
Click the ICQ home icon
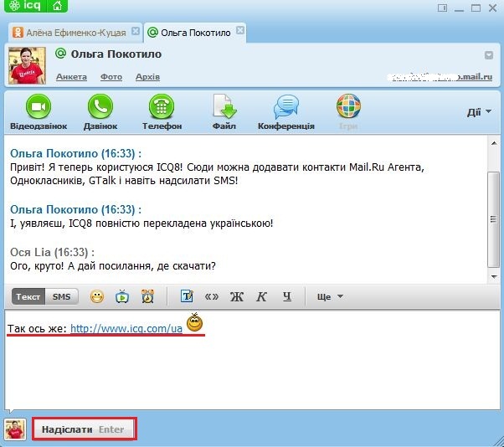(58, 7)
